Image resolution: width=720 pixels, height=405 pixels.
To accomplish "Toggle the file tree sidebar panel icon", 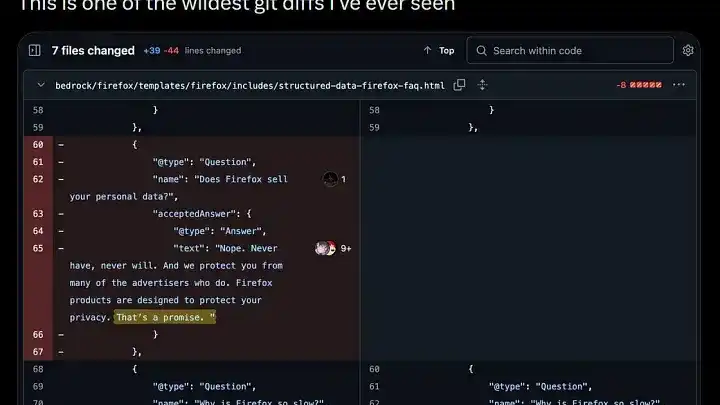I will click(x=35, y=50).
